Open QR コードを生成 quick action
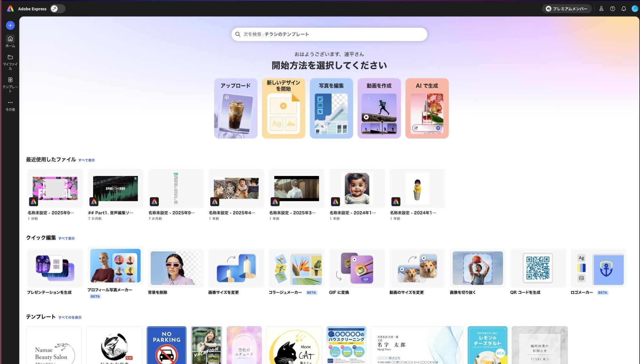Screen dimensions: 640x364 click(x=538, y=272)
